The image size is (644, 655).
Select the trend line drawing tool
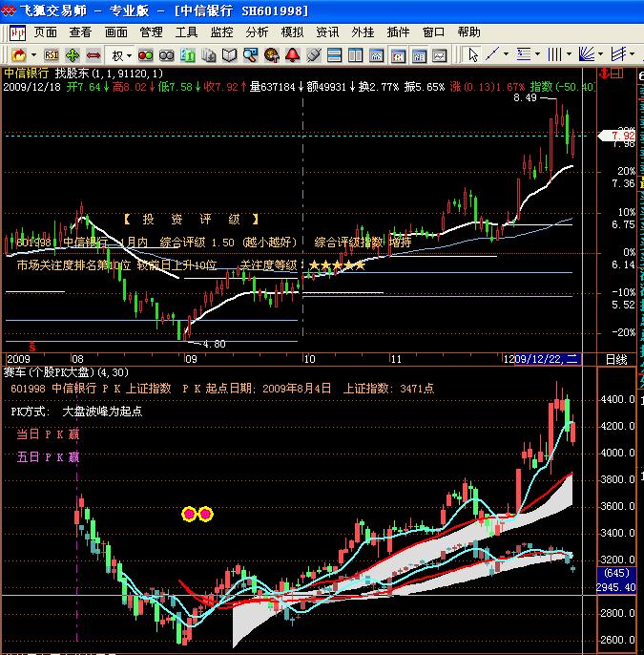click(x=493, y=53)
